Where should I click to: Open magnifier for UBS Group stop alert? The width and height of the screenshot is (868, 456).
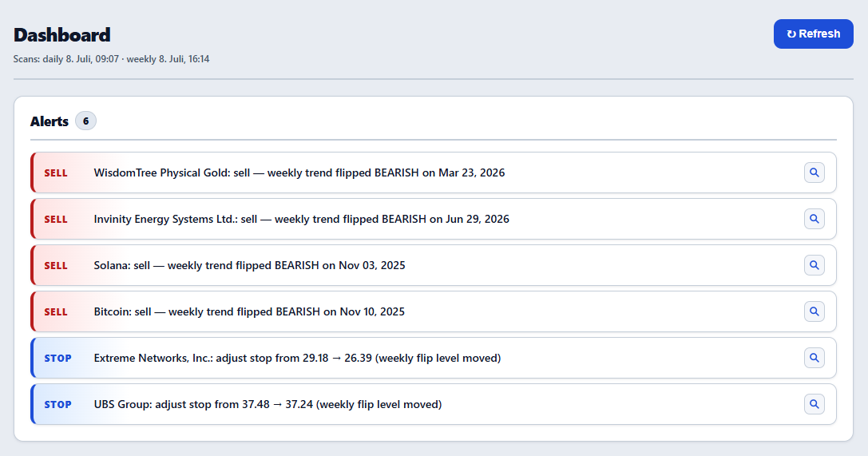point(814,404)
